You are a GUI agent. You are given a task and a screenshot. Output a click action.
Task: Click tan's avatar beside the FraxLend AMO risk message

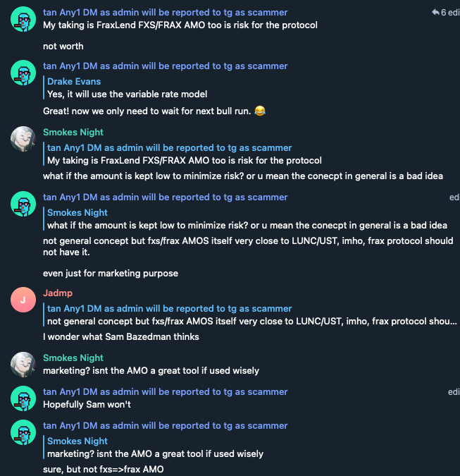24,20
